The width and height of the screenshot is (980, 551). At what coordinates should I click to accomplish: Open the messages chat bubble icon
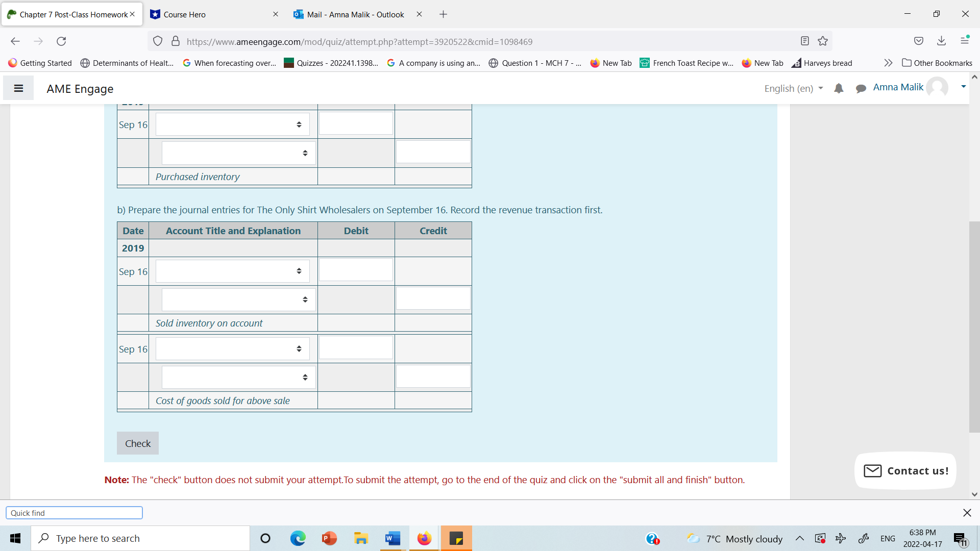pos(861,89)
